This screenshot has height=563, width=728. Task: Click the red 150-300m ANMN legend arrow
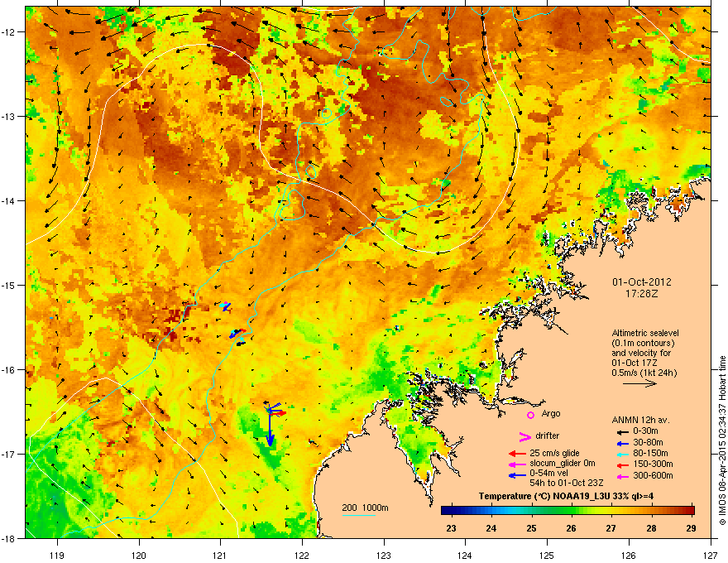tap(622, 464)
